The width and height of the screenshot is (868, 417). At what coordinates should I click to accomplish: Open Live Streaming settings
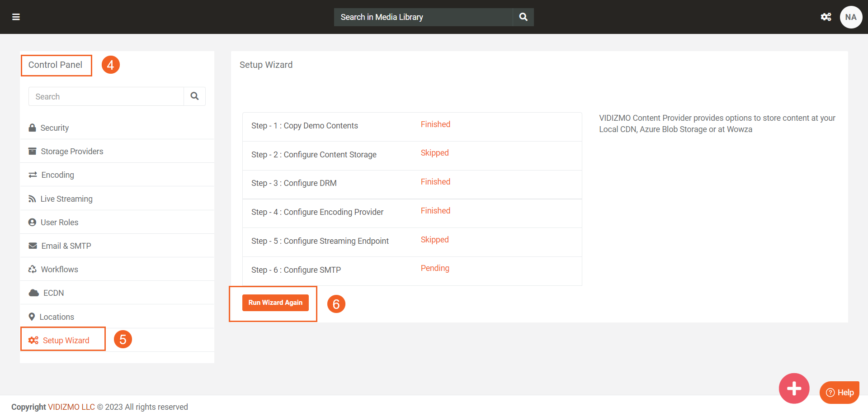tap(66, 199)
